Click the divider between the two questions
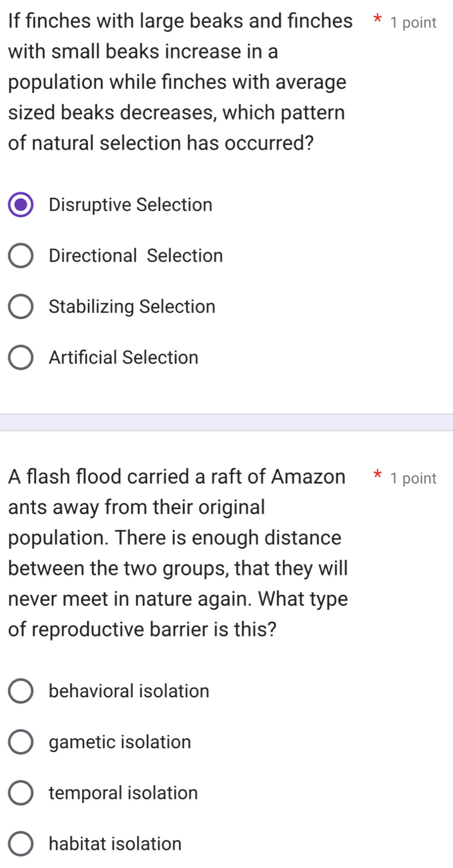The height and width of the screenshot is (868, 453). (x=226, y=422)
